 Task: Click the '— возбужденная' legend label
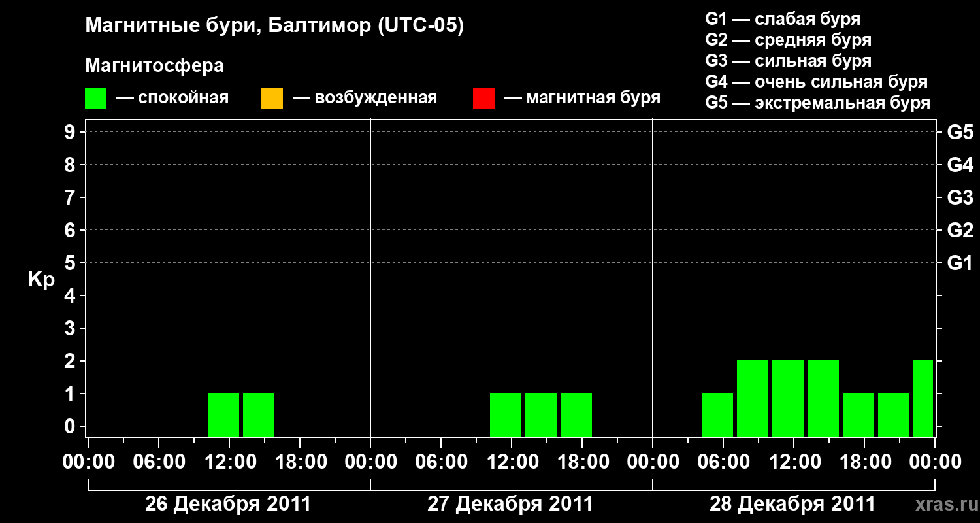pyautogui.click(x=365, y=98)
